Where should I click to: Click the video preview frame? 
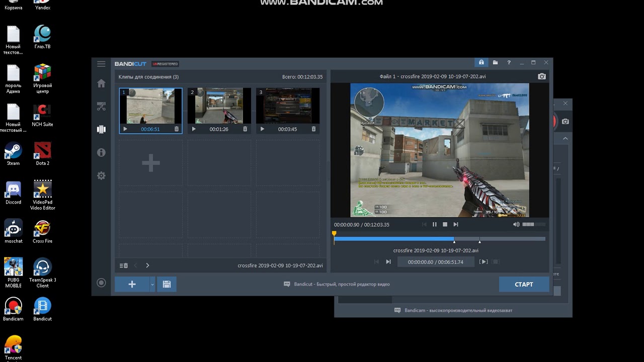click(x=440, y=150)
